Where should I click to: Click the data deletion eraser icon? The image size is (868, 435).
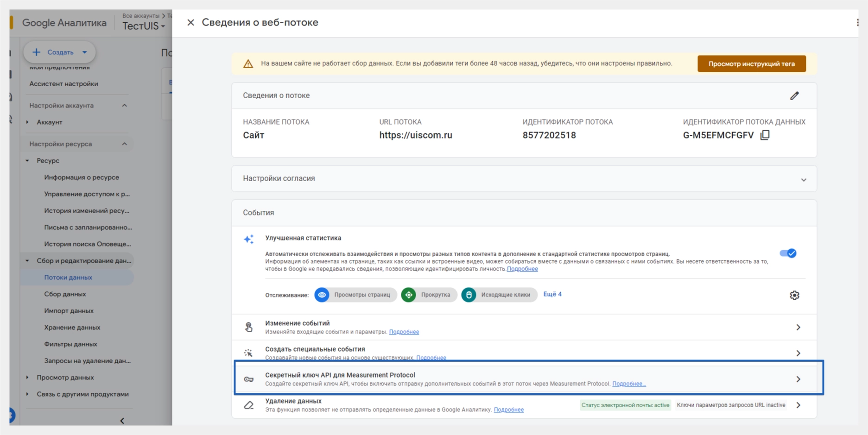249,405
